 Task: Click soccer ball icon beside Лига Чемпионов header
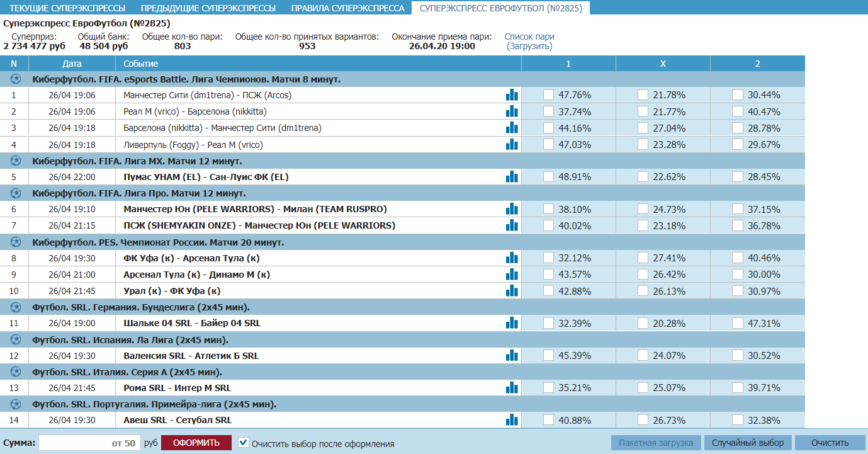point(16,79)
